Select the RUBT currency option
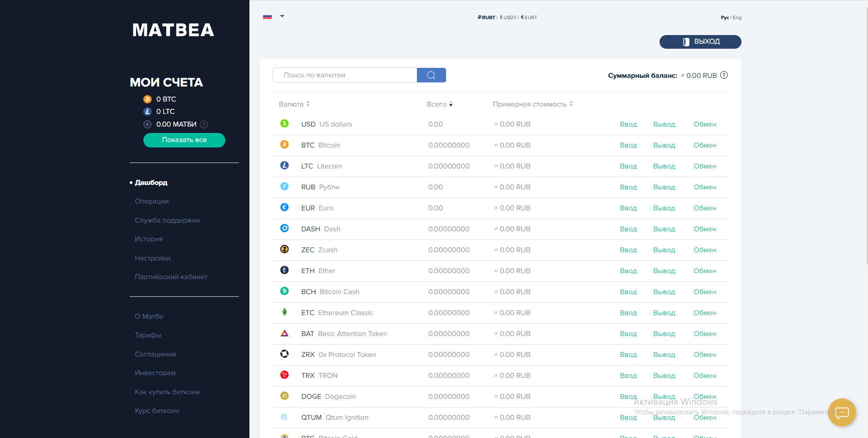 click(487, 17)
